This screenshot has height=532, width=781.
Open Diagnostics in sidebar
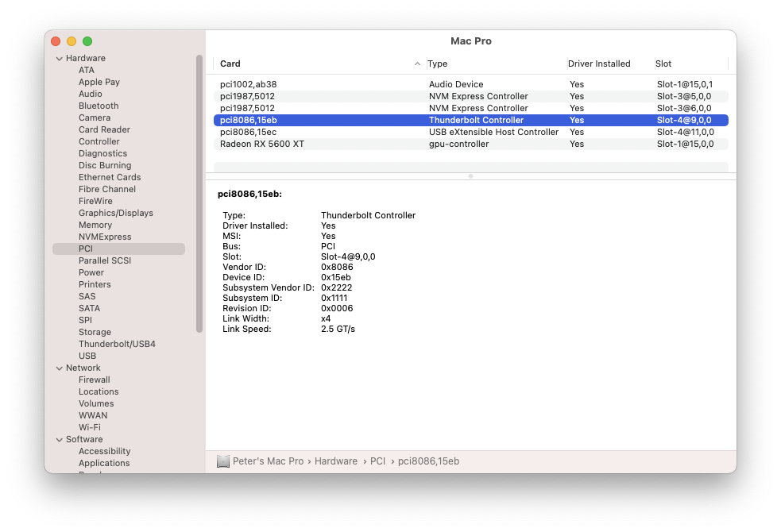pyautogui.click(x=102, y=154)
